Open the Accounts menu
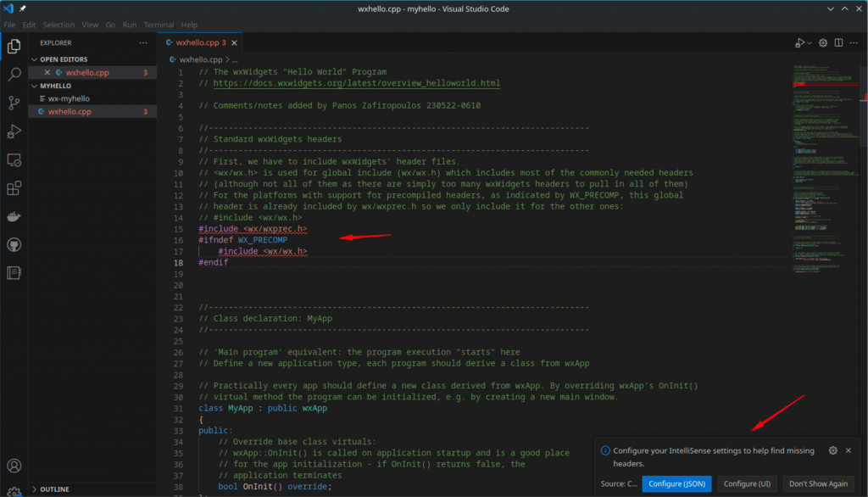Viewport: 868px width, 497px height. pos(14,466)
